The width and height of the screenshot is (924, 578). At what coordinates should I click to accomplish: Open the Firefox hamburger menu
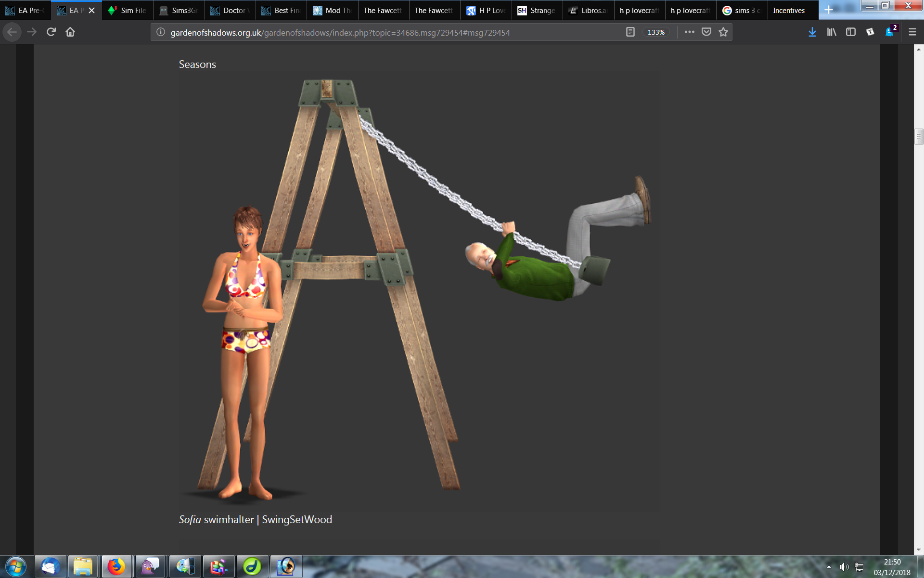tap(912, 32)
